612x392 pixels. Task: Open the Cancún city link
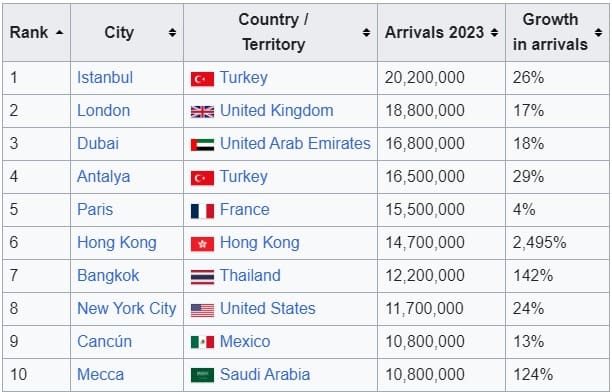[105, 342]
